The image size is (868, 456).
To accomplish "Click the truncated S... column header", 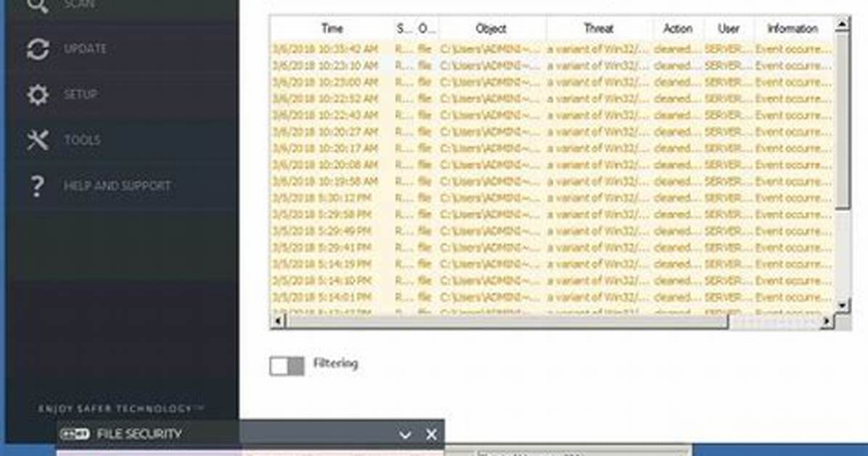I will tap(404, 28).
